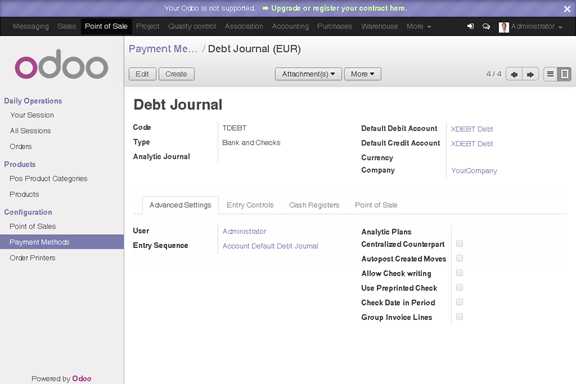Select the Entry Controls tab
The height and width of the screenshot is (384, 576).
[250, 205]
